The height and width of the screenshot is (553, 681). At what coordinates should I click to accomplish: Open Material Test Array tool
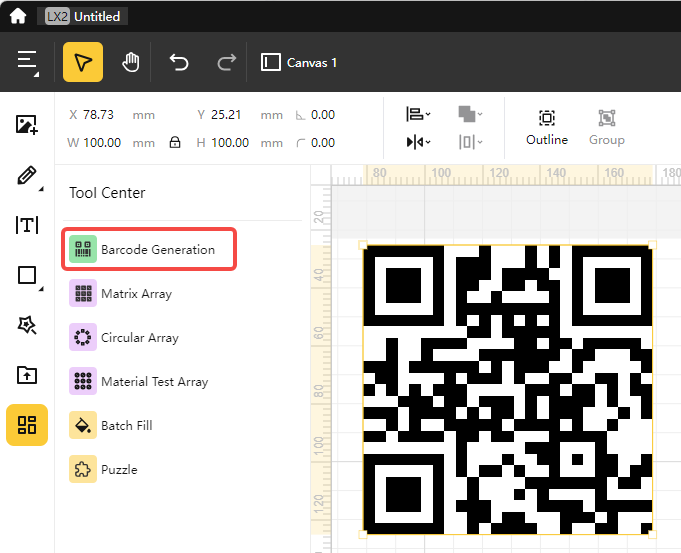[x=139, y=381]
